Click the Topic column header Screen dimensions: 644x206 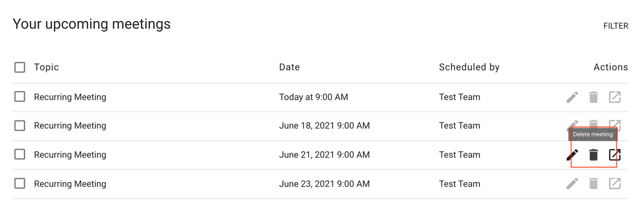click(x=46, y=67)
